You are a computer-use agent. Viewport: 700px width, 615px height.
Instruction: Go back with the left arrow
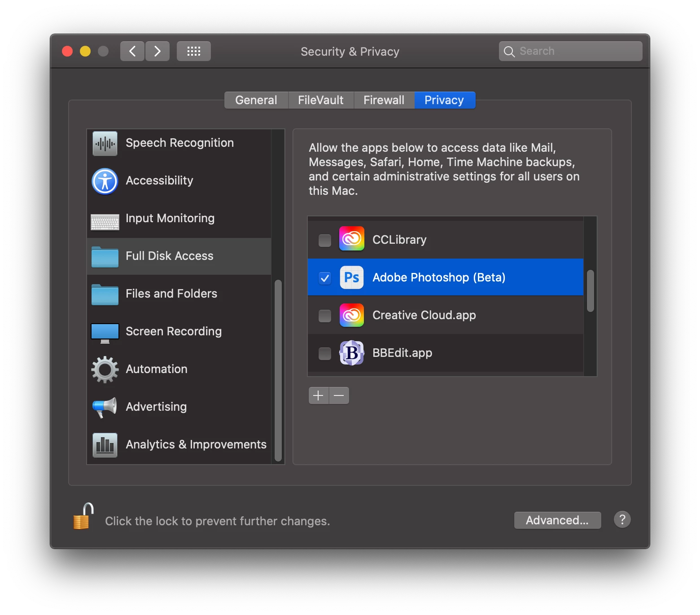pyautogui.click(x=132, y=51)
